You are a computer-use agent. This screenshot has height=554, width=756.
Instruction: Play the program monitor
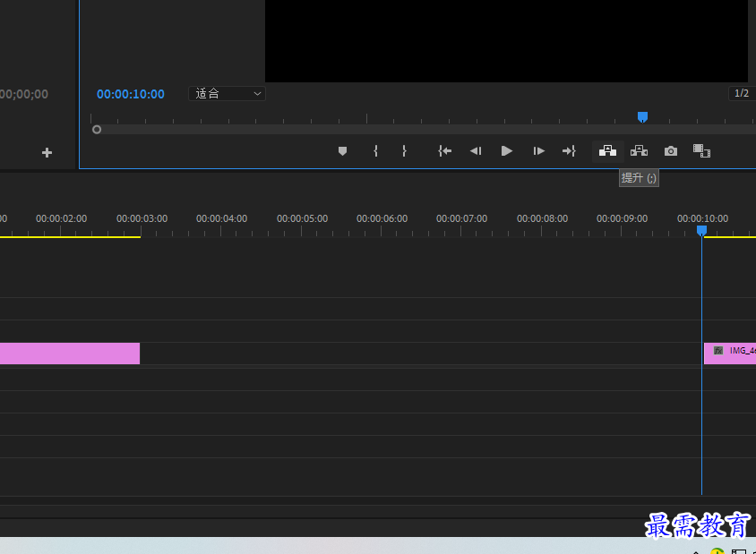point(506,151)
